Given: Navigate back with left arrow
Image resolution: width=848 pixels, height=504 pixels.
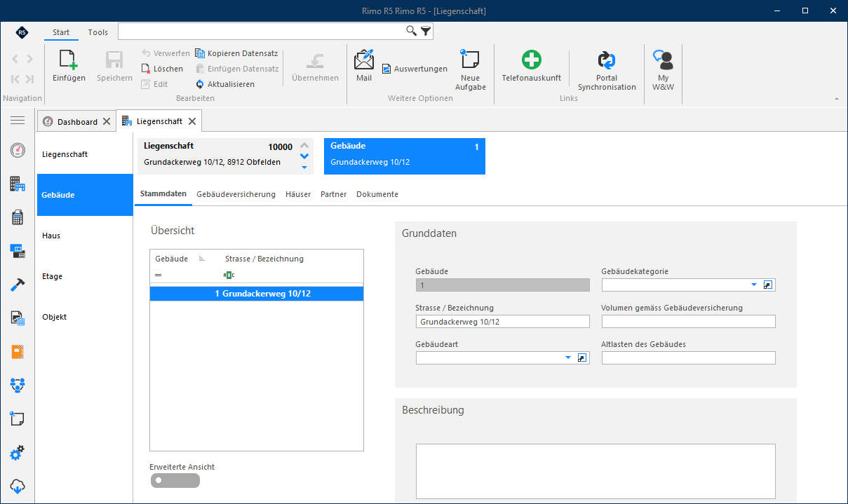Looking at the screenshot, I should coord(15,60).
